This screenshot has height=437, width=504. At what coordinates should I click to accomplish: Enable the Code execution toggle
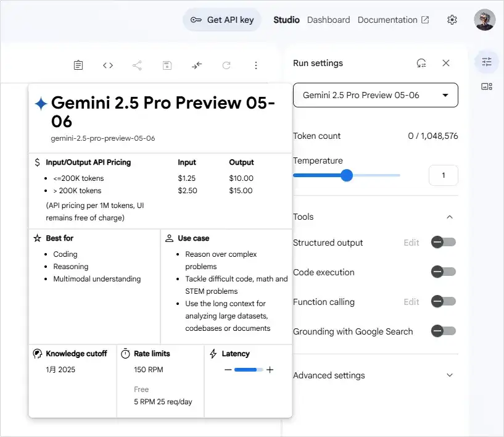tap(444, 272)
